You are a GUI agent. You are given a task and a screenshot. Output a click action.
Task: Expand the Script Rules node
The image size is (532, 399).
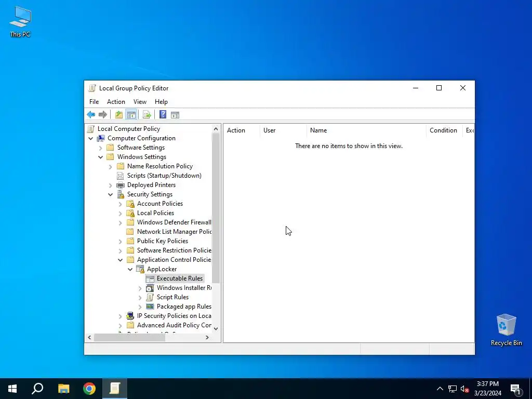140,298
